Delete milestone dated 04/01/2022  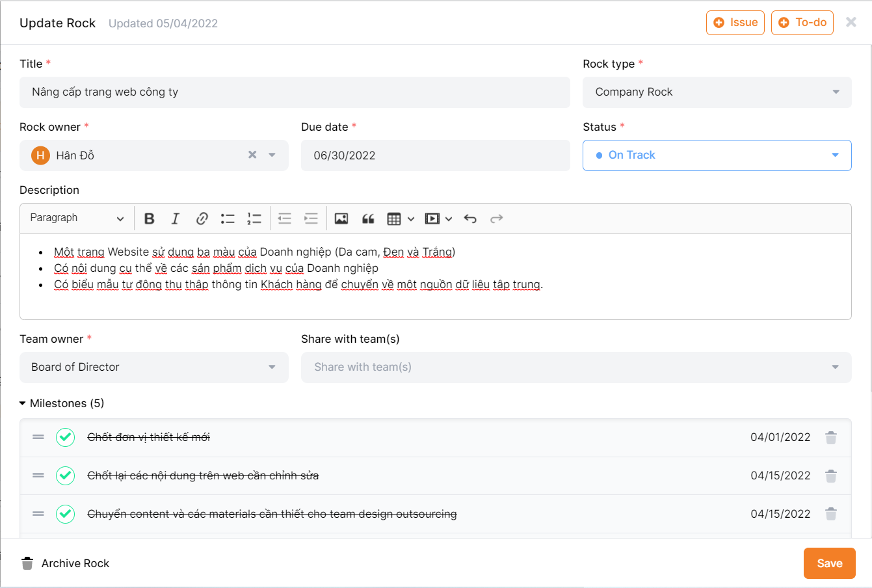pyautogui.click(x=831, y=438)
